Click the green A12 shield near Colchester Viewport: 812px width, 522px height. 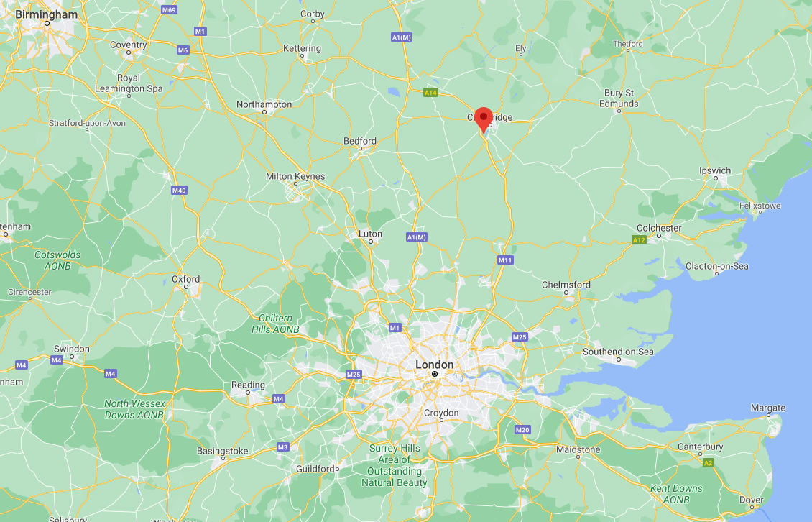point(639,240)
